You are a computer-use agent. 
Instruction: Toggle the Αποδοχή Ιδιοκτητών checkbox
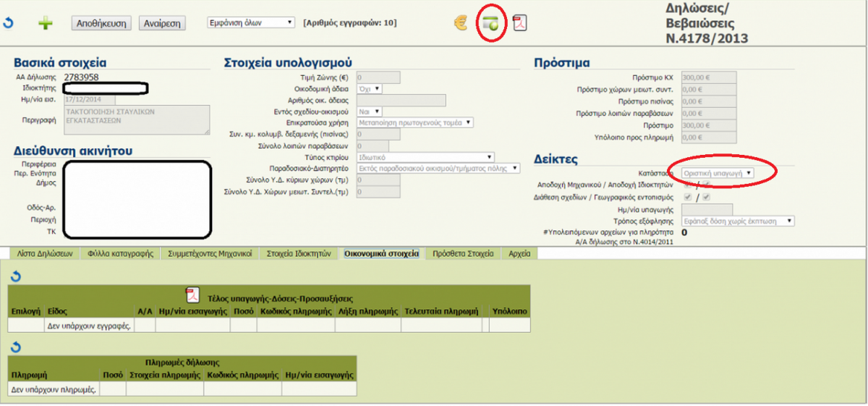pyautogui.click(x=706, y=185)
